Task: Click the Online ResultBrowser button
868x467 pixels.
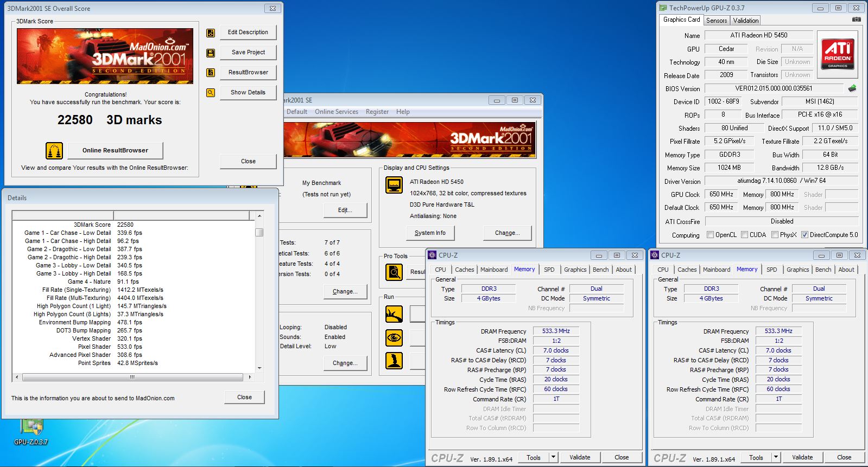Action: coord(115,151)
